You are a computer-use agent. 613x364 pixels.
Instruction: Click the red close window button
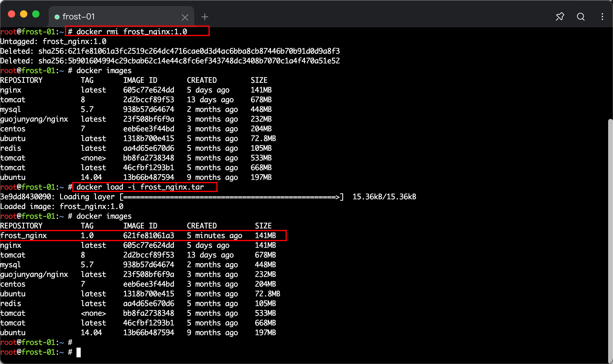coord(12,14)
